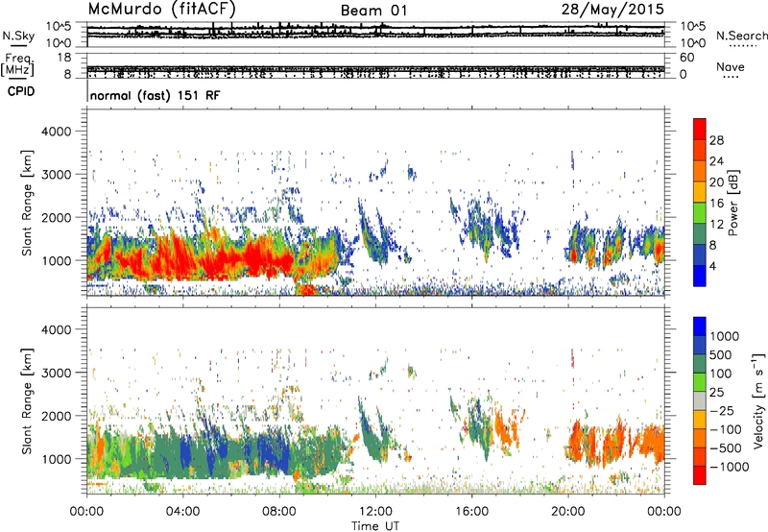This screenshot has width=768, height=532.
Task: Click the '-100' value on the Velocity scale
Action: coord(726,429)
